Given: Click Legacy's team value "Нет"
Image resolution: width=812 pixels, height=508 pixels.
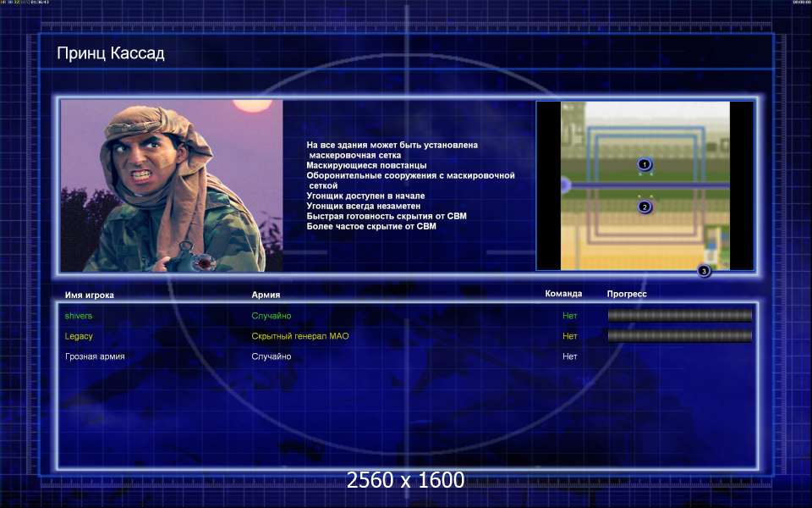Looking at the screenshot, I should (x=569, y=336).
